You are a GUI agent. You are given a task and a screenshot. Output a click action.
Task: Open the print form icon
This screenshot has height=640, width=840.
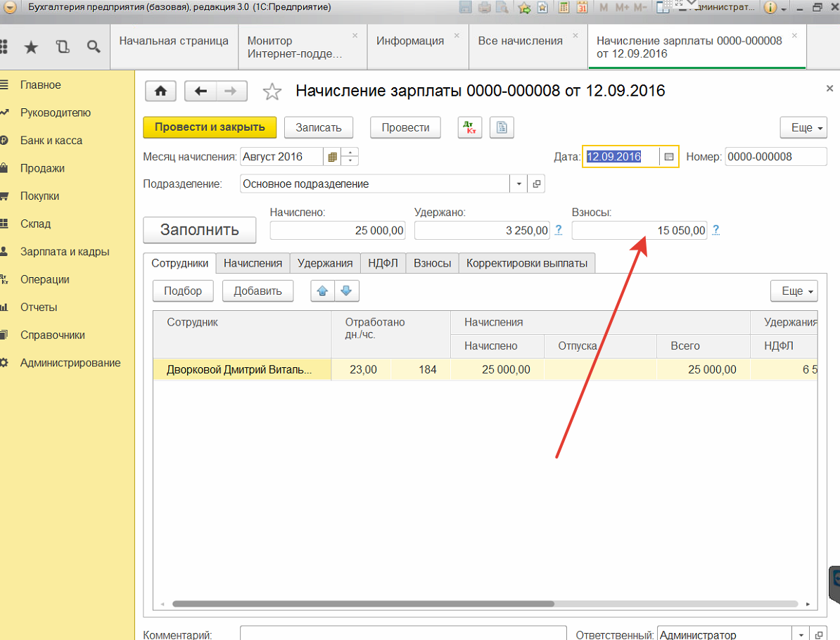point(502,127)
